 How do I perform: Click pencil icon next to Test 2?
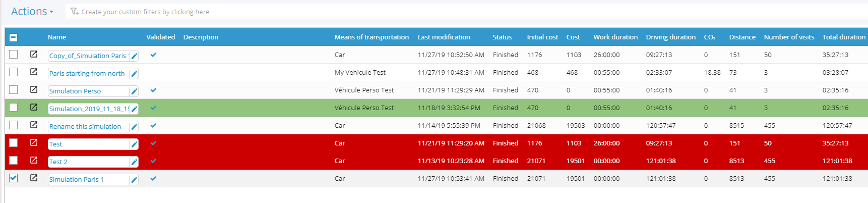134,162
